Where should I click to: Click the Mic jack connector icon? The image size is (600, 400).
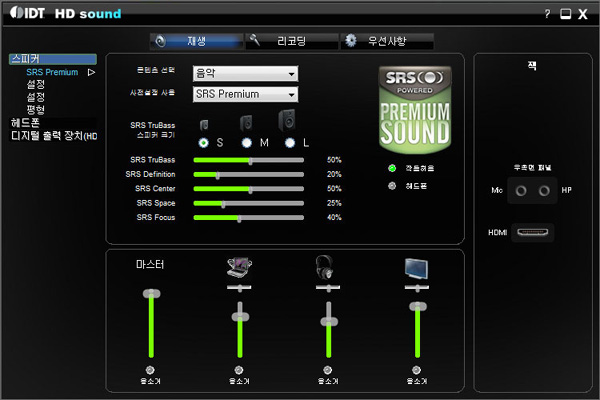pos(521,191)
